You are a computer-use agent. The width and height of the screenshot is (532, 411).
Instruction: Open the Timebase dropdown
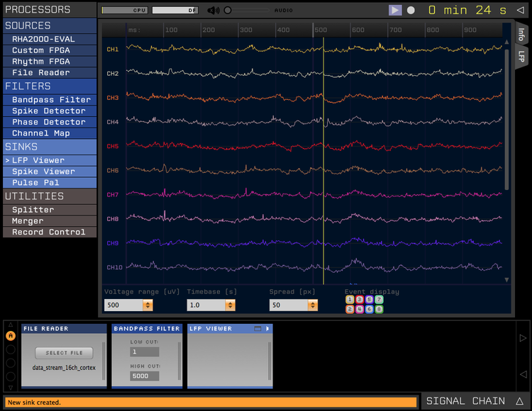[230, 305]
